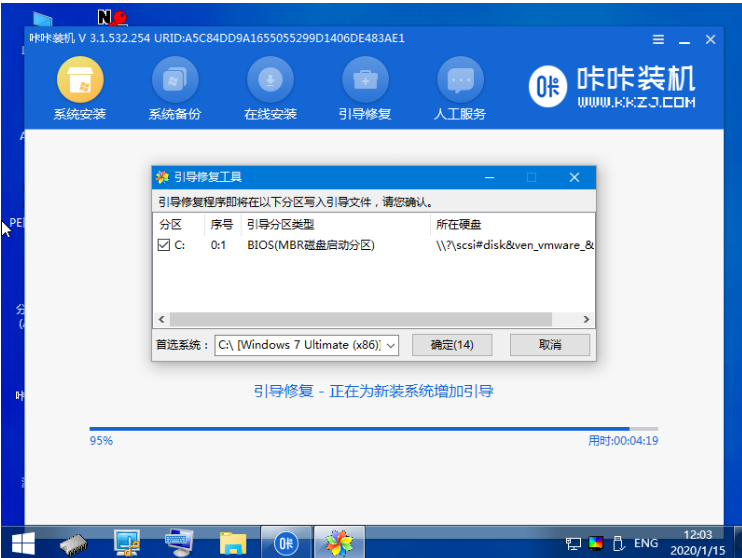The height and width of the screenshot is (558, 742).
Task: Click the right arrow of horizontal scrollbar
Action: coord(587,319)
